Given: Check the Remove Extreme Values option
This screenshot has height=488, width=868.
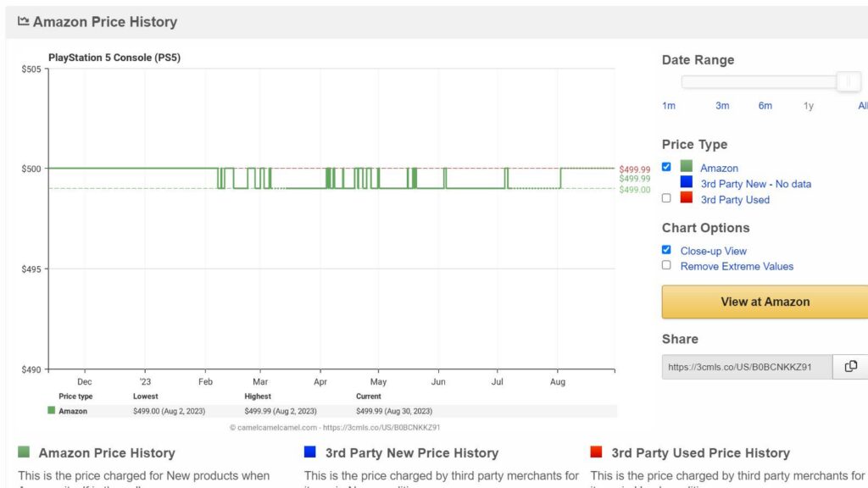Looking at the screenshot, I should (x=666, y=265).
